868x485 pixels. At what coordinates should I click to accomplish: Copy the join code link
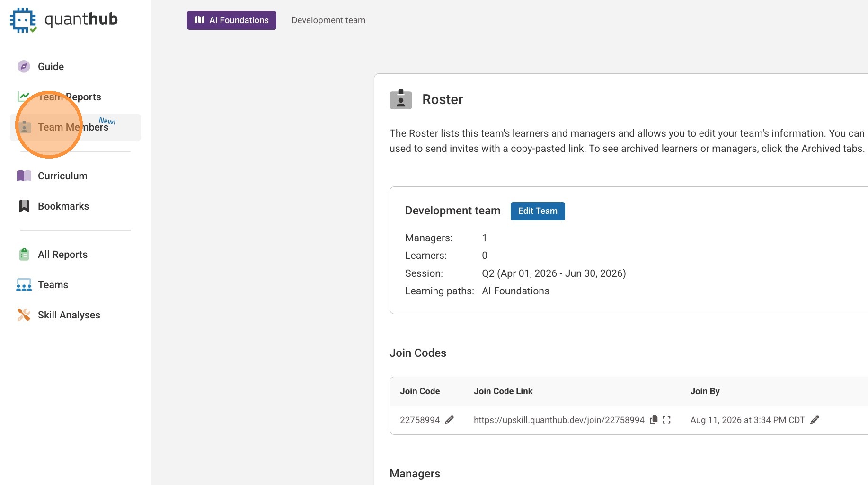654,420
